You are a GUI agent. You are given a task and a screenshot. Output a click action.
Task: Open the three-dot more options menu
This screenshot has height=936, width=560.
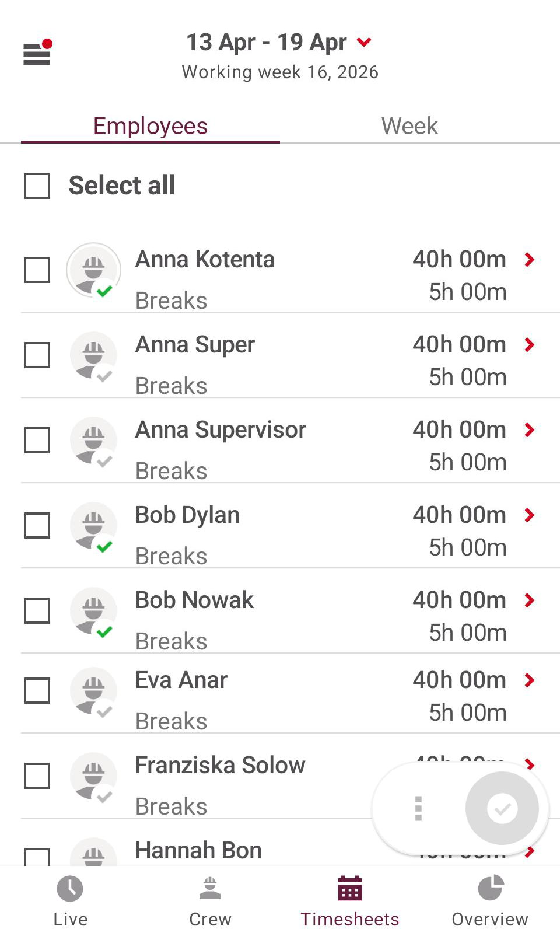point(418,808)
